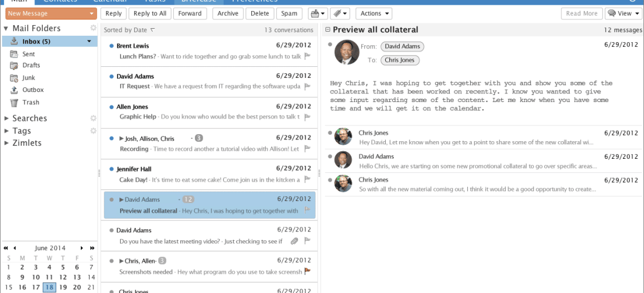Screen dimensions: 644x293
Task: Expand the Searches section
Action: (6, 118)
